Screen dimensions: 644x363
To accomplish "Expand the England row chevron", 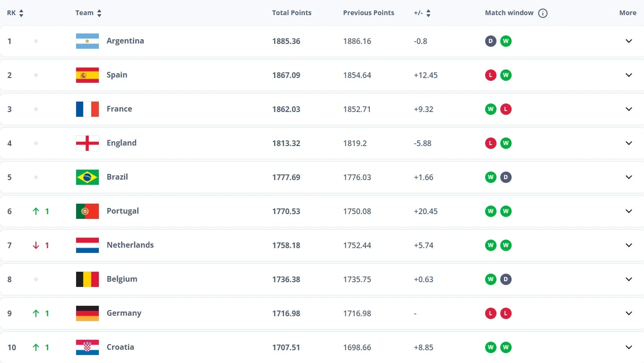I will point(628,143).
